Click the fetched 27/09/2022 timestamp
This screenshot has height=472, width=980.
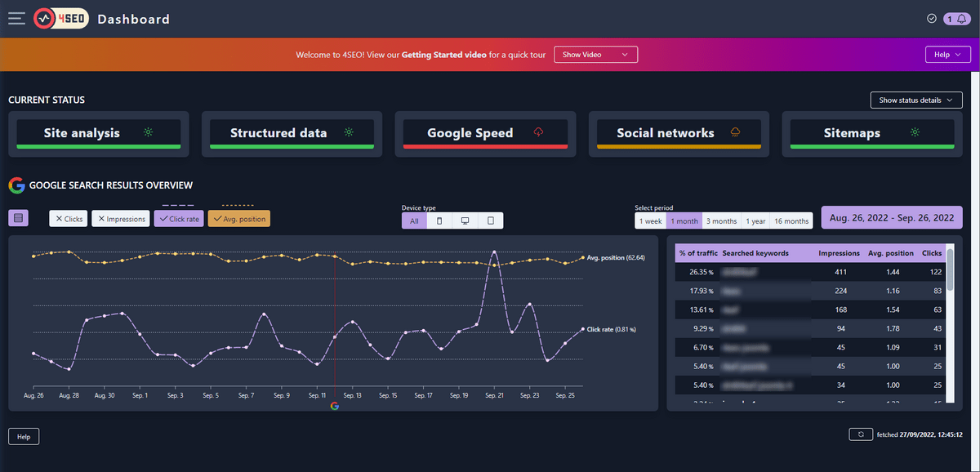pos(920,434)
